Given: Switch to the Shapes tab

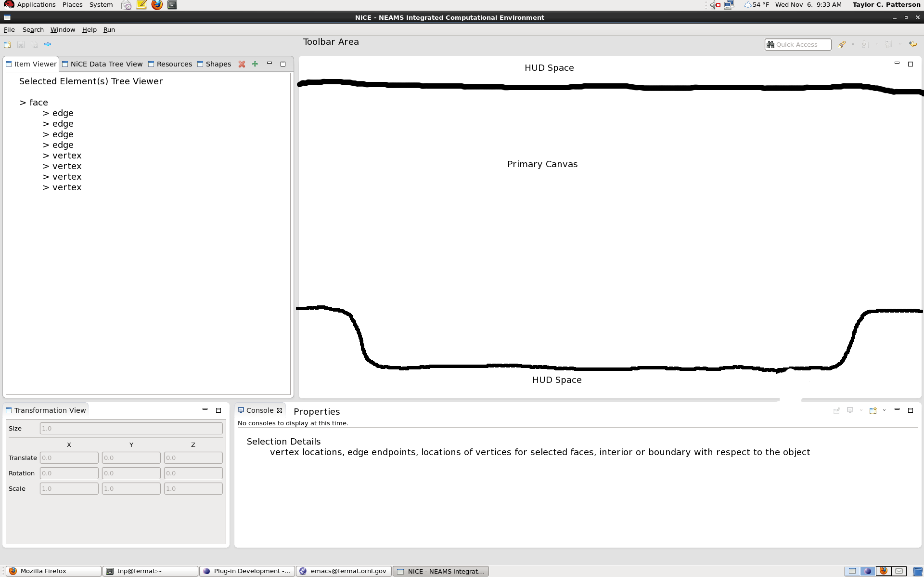Looking at the screenshot, I should 218,64.
